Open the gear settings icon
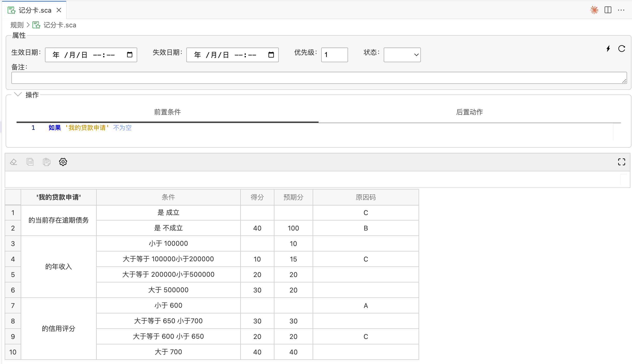Viewport: 632px width, 364px height. pos(63,162)
